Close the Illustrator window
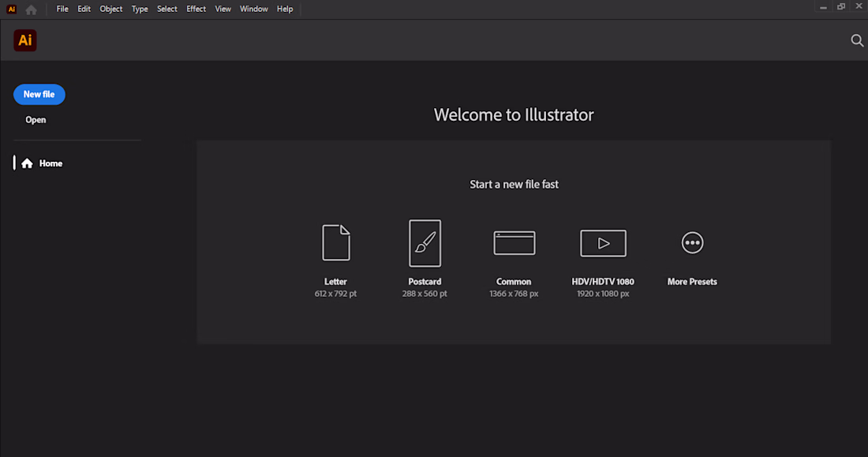868x457 pixels. click(859, 6)
